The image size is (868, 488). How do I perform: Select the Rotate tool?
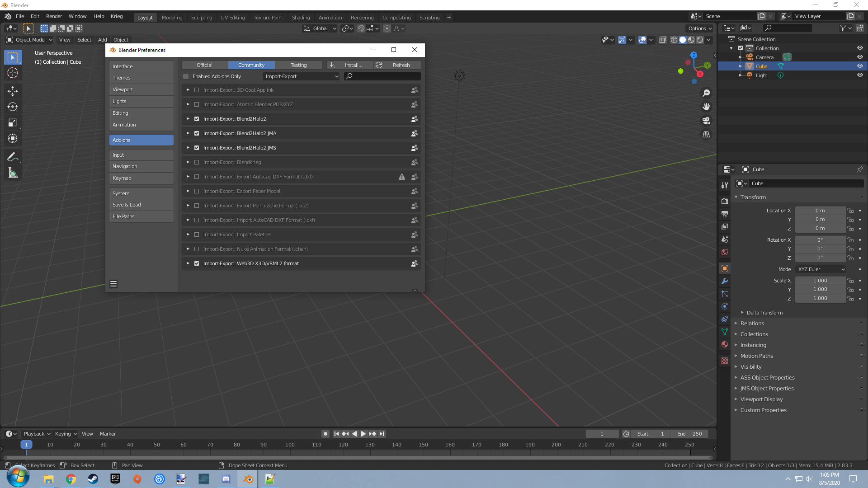13,107
